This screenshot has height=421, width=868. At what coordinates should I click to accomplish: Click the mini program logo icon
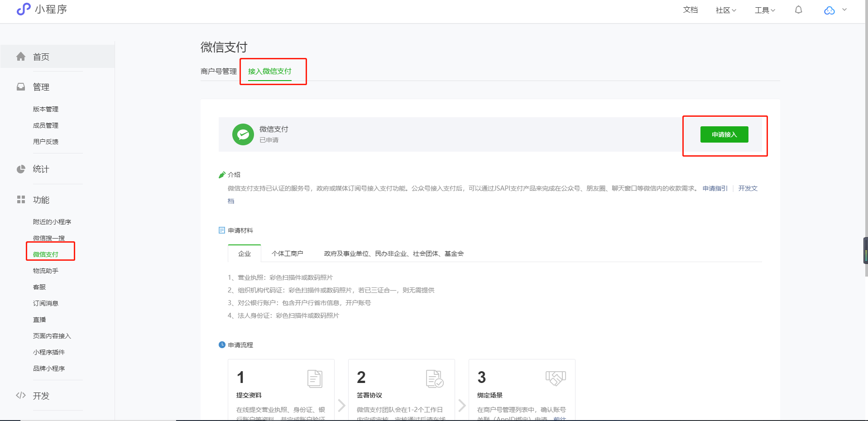pyautogui.click(x=24, y=9)
